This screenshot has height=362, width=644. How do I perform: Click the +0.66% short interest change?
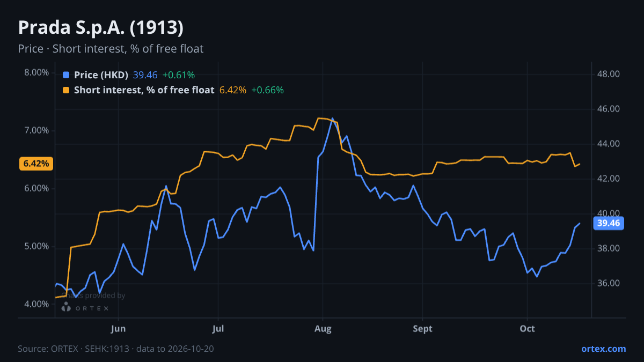[267, 90]
